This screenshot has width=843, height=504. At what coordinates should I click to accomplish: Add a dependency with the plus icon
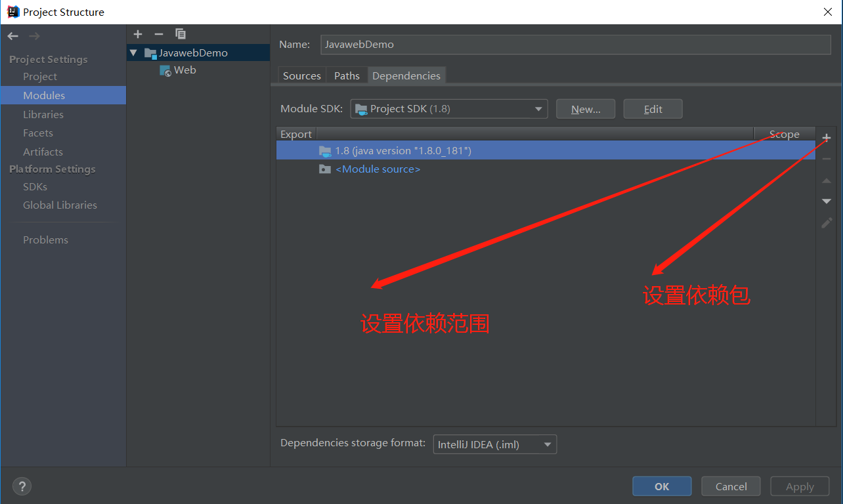(827, 138)
